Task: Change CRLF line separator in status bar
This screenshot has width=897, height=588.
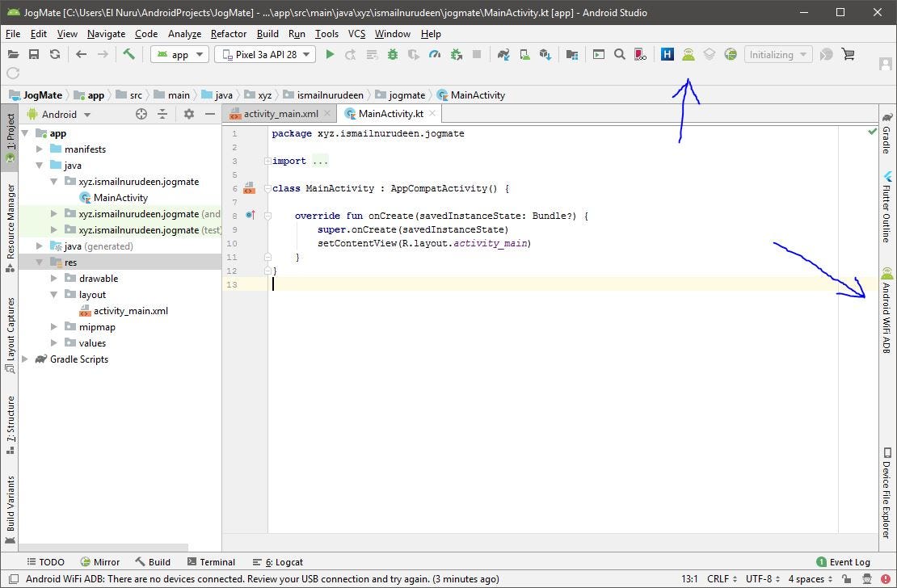Action: coord(722,579)
